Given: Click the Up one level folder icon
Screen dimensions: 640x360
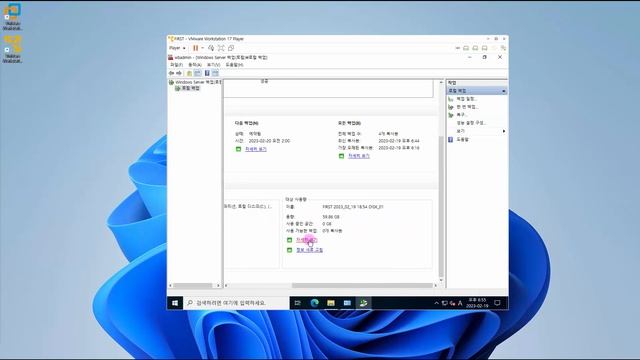Looking at the screenshot, I should [x=189, y=73].
